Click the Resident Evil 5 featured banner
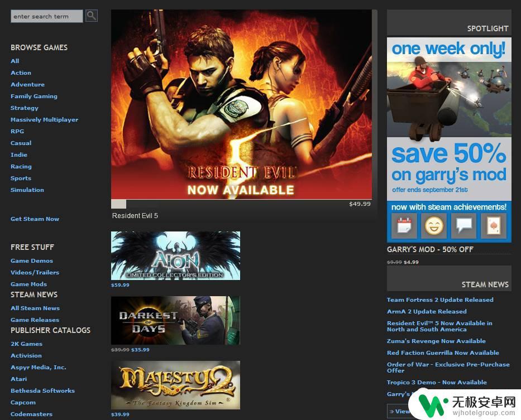 point(242,104)
